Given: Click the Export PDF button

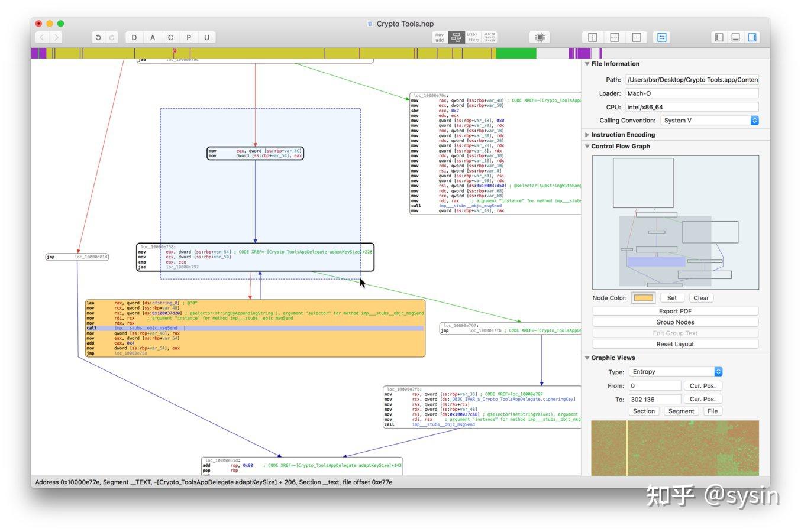Looking at the screenshot, I should pos(674,310).
